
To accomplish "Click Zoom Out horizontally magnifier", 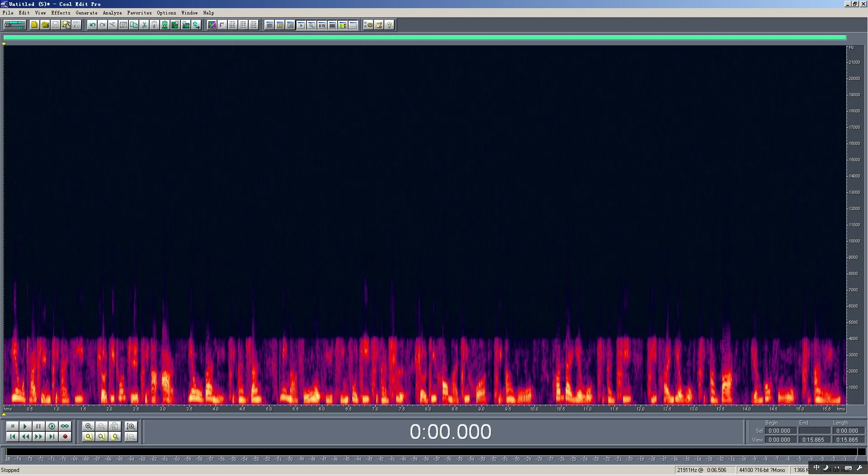I will click(x=102, y=426).
